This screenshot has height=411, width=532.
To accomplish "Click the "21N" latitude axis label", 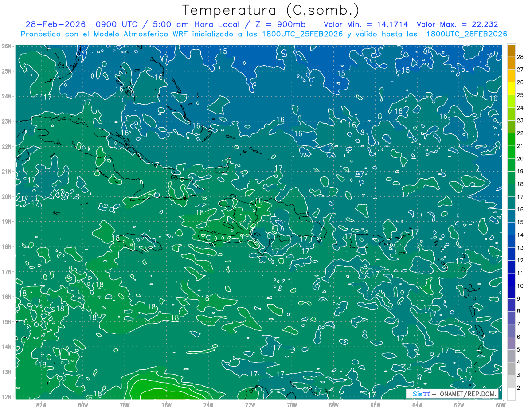I will coord(6,171).
